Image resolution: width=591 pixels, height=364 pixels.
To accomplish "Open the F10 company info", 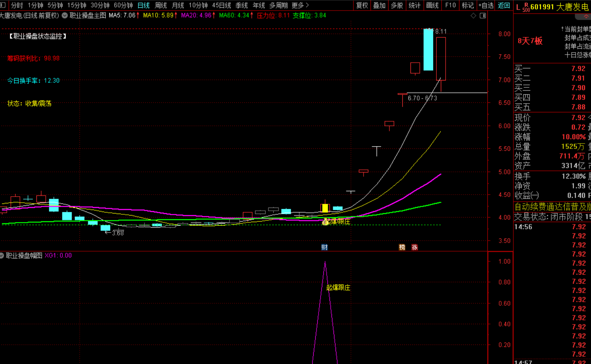I will 451,5.
